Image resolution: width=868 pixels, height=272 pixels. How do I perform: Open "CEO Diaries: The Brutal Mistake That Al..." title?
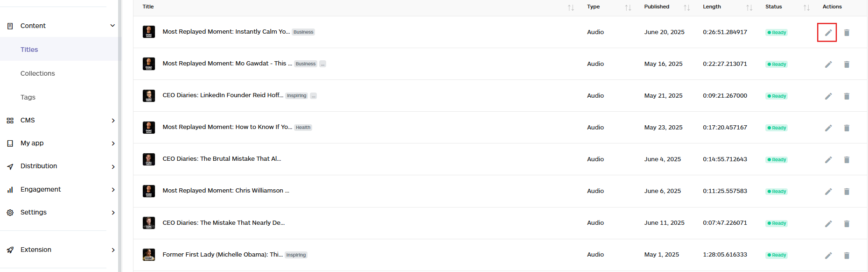222,159
